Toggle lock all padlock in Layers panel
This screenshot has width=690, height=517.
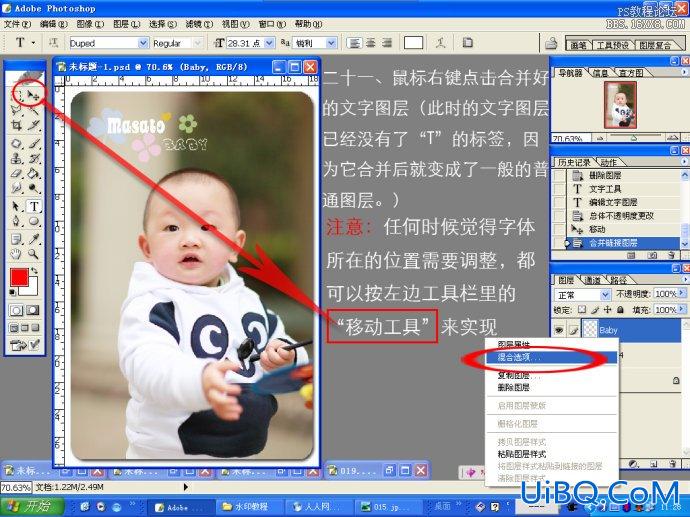(620, 309)
